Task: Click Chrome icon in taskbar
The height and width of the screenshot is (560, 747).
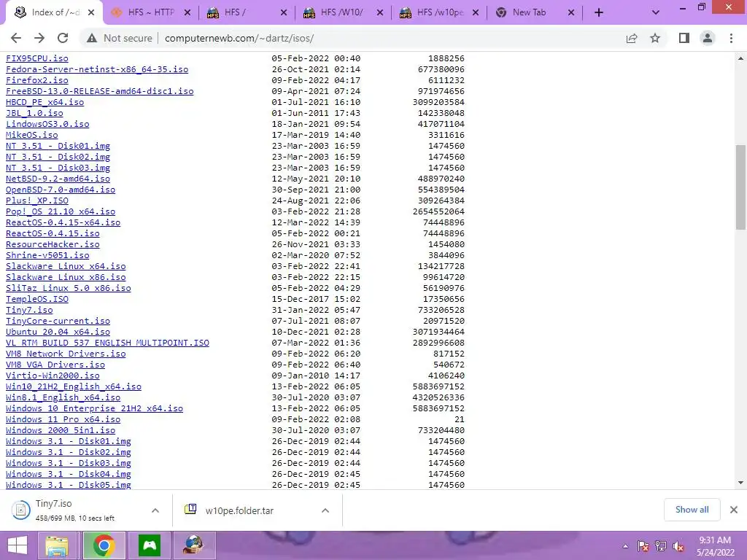Action: (104, 545)
